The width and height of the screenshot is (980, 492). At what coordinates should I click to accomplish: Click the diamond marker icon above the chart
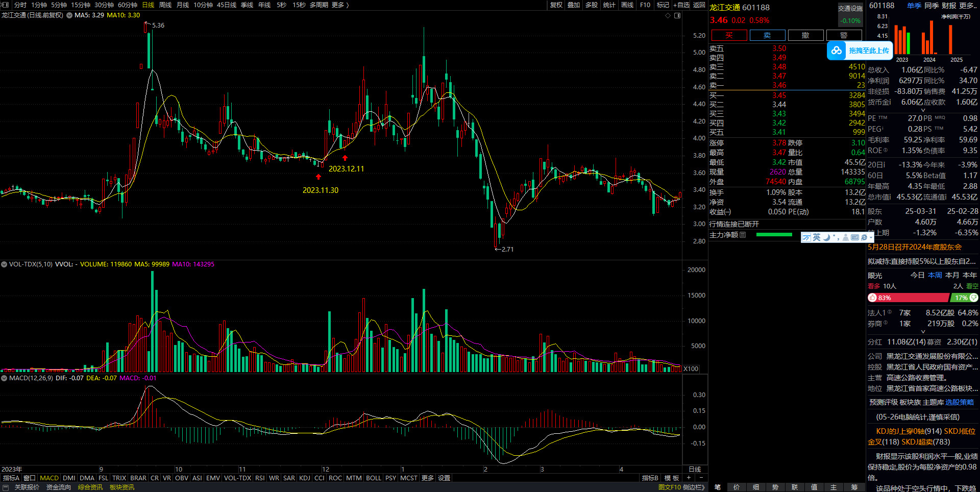(x=668, y=15)
